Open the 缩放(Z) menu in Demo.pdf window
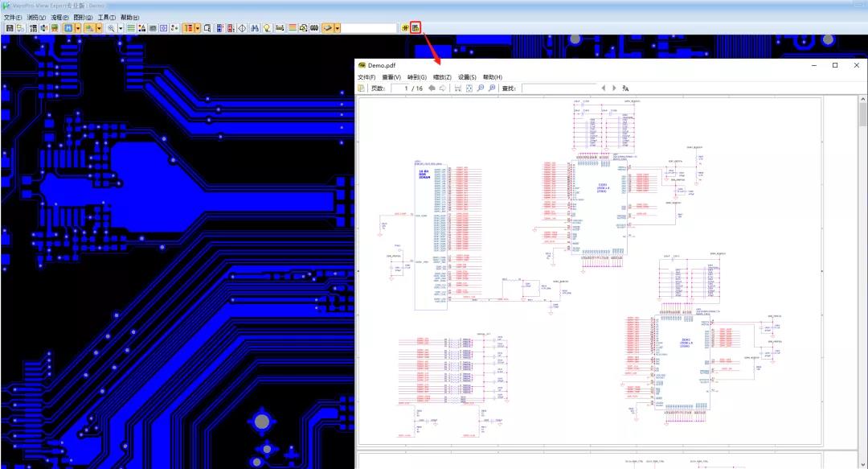 click(x=442, y=77)
